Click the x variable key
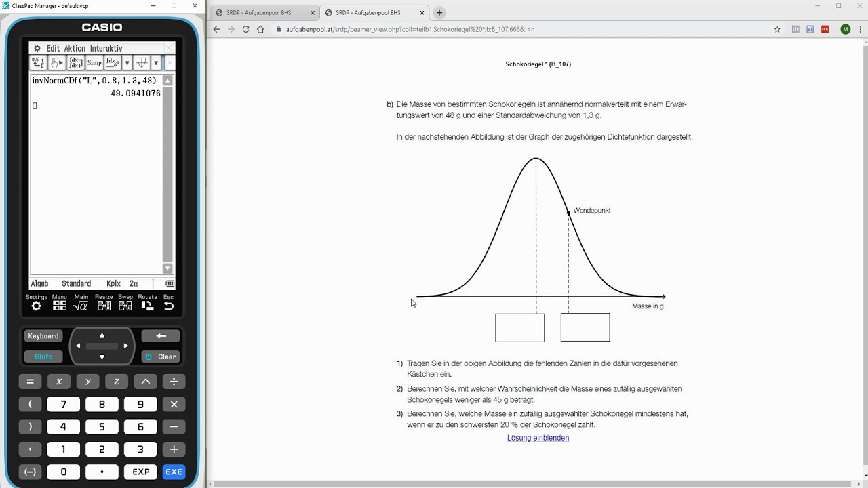The height and width of the screenshot is (488, 868). [x=59, y=382]
